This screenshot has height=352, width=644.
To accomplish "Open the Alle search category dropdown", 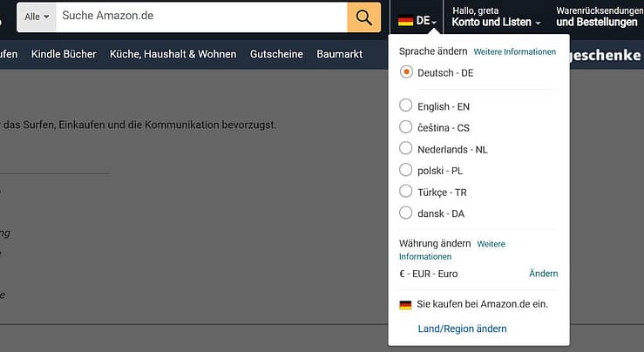I will pos(37,17).
